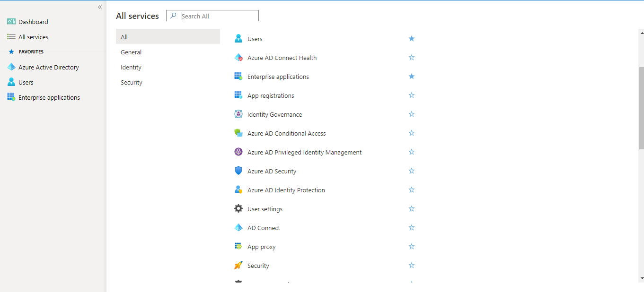Screen dimensions: 644x292
Task: Open the Azure AD Security shield icon
Action: pos(238,171)
